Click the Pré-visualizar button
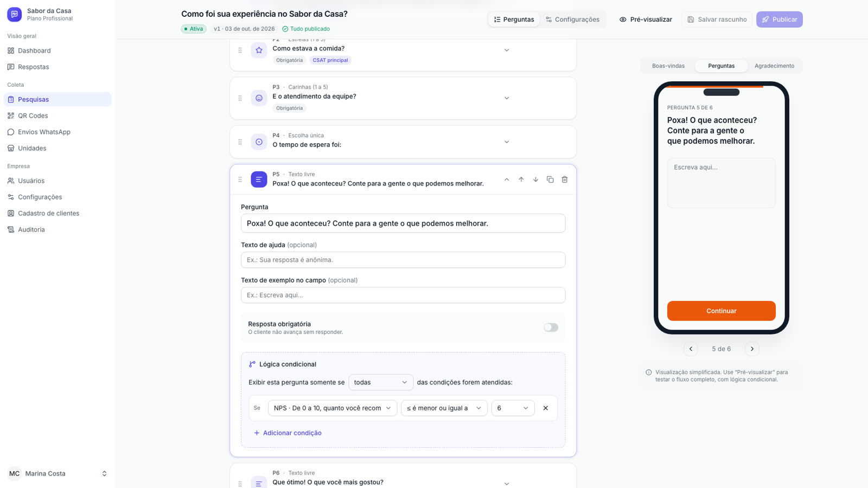Screen dimensions: 868x488 point(646,20)
